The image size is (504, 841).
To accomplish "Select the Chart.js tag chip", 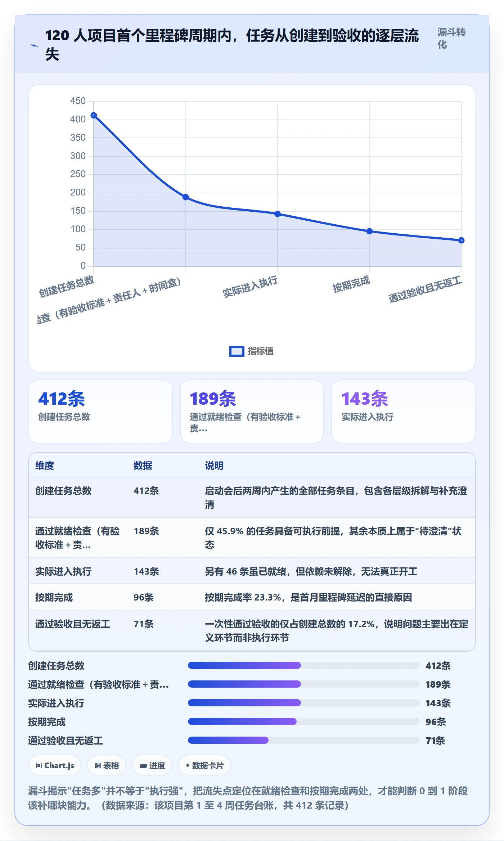I will coord(55,766).
